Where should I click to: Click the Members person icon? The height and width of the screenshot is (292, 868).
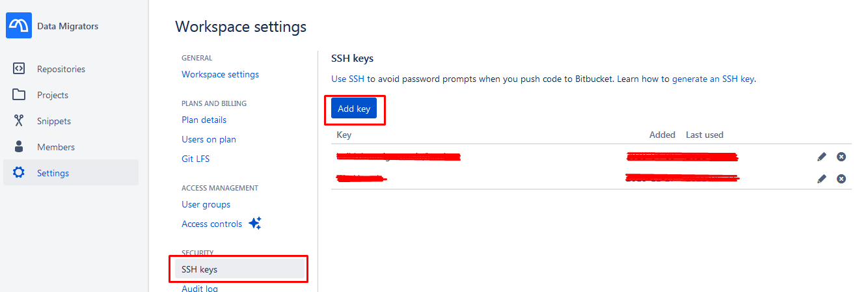[19, 147]
